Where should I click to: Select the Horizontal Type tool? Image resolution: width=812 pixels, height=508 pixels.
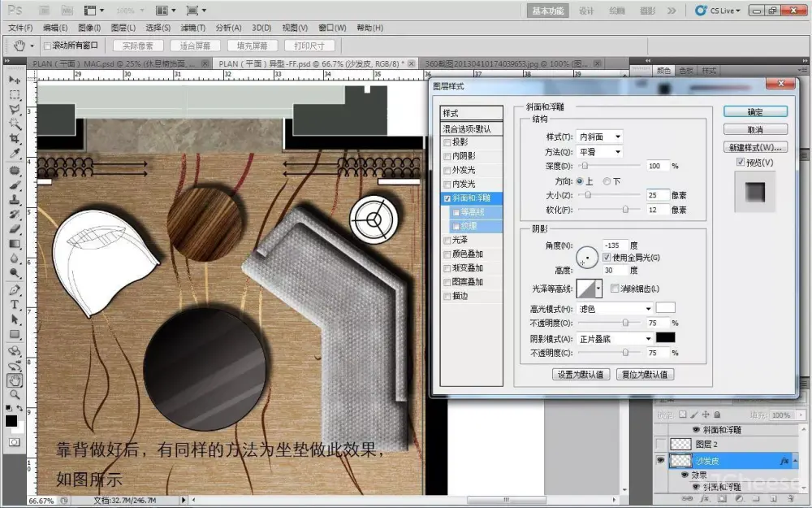point(15,305)
